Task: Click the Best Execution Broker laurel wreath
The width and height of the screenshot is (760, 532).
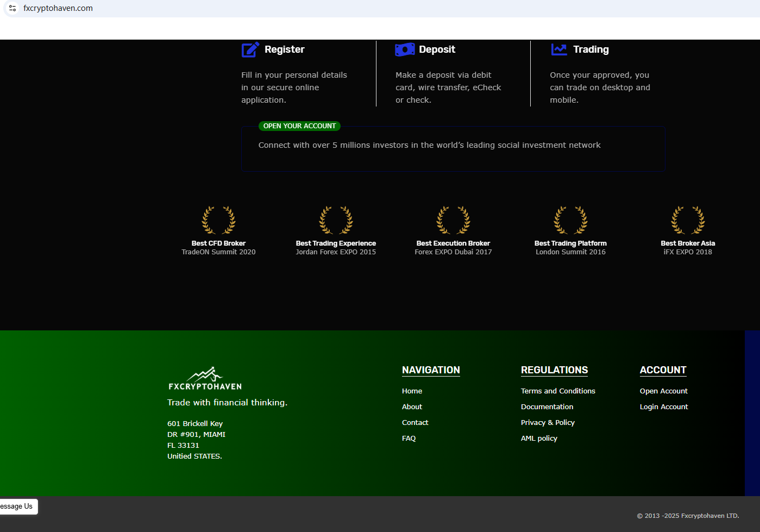Action: (x=453, y=220)
